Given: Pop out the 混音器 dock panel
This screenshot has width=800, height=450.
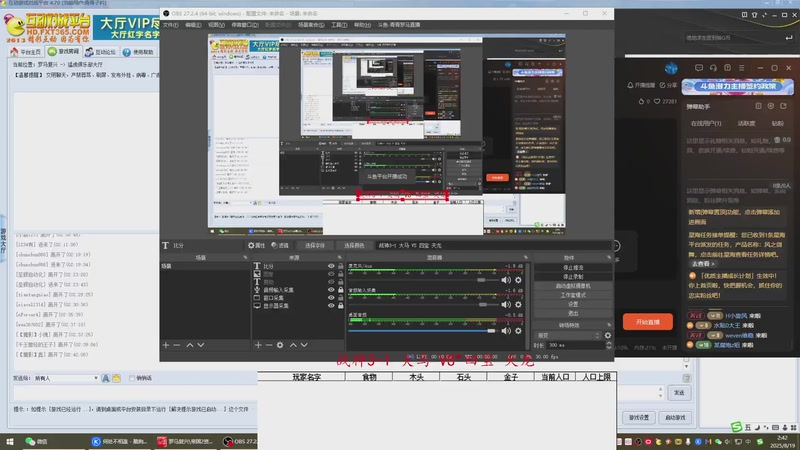Looking at the screenshot, I should [x=526, y=258].
